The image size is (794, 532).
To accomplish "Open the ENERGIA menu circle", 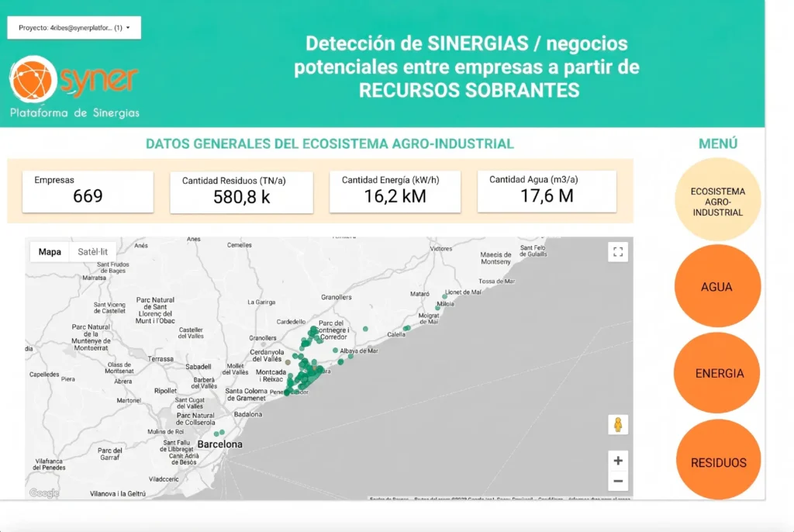I will 717,374.
